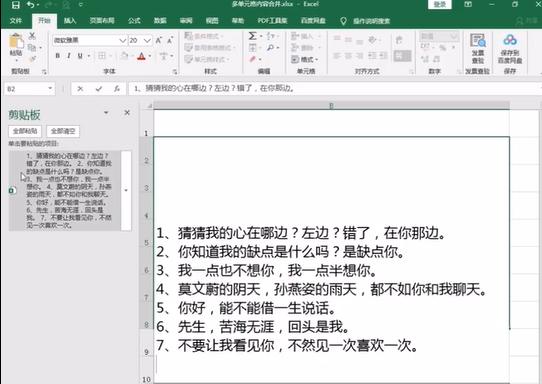This screenshot has height=384, width=542.
Task: Open the clipboard pane options arrow
Action: point(106,113)
